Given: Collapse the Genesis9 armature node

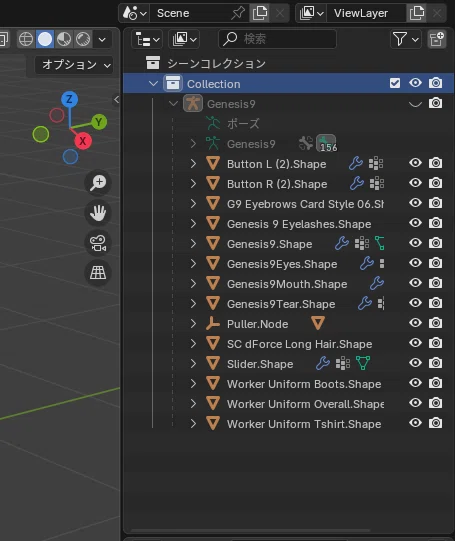Looking at the screenshot, I should coord(173,104).
